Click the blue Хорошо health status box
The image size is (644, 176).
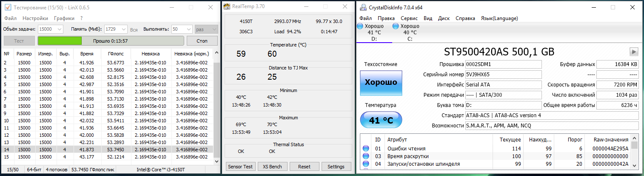(x=381, y=83)
